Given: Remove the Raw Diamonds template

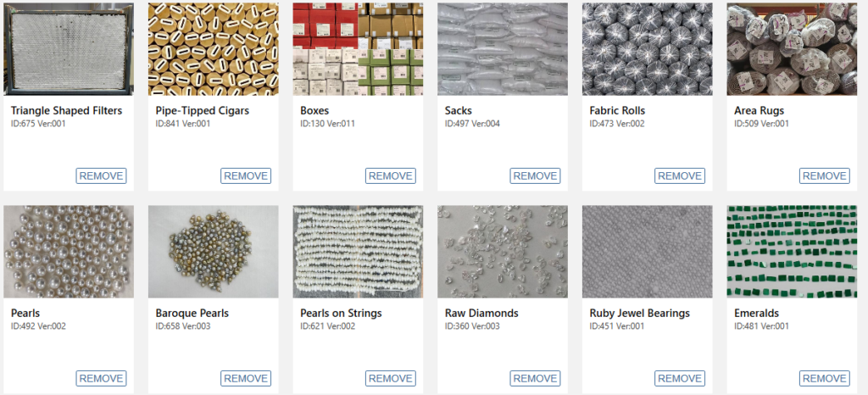Looking at the screenshot, I should [x=536, y=378].
